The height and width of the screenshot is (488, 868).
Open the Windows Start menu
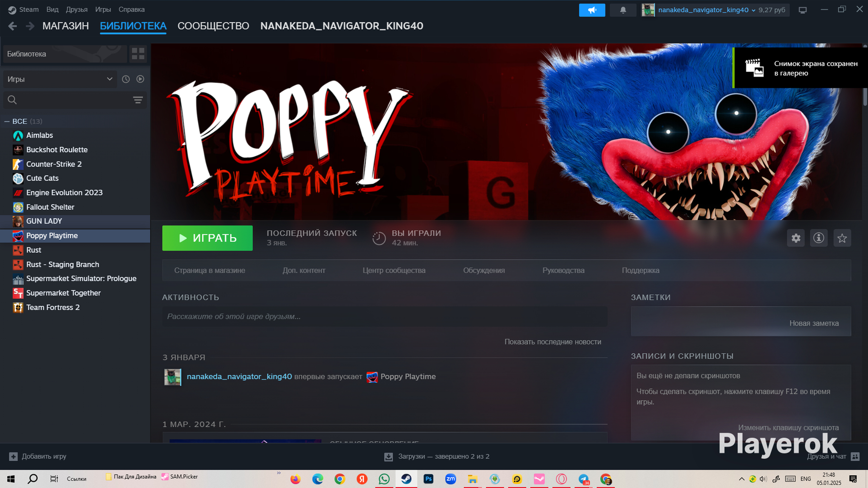click(x=11, y=479)
